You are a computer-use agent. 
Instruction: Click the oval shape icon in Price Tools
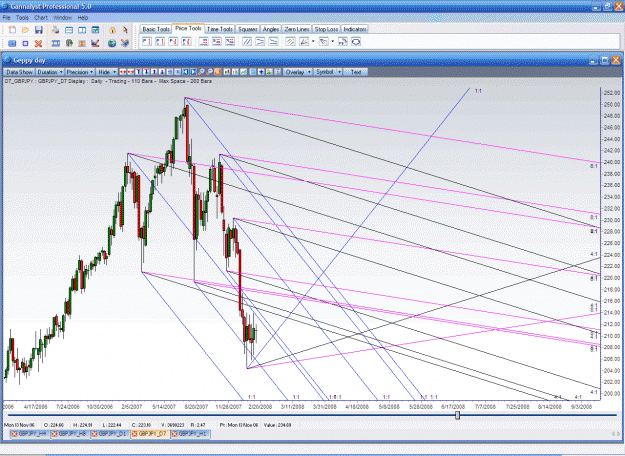coord(356,41)
